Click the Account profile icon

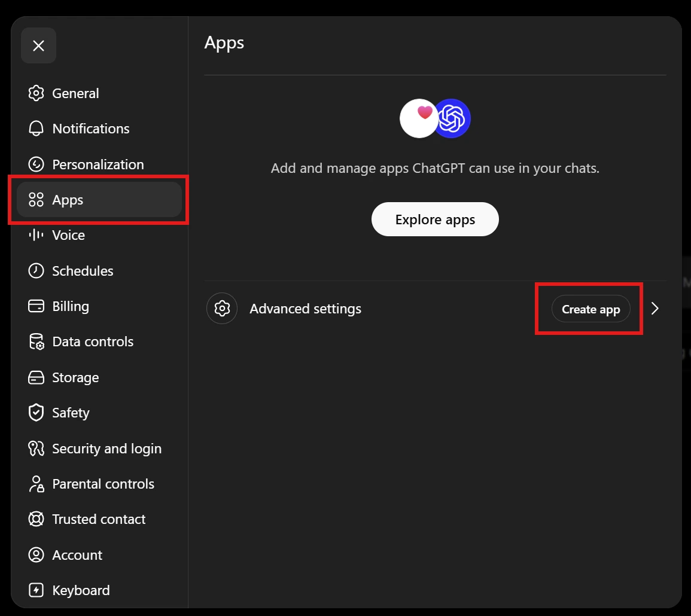(36, 555)
